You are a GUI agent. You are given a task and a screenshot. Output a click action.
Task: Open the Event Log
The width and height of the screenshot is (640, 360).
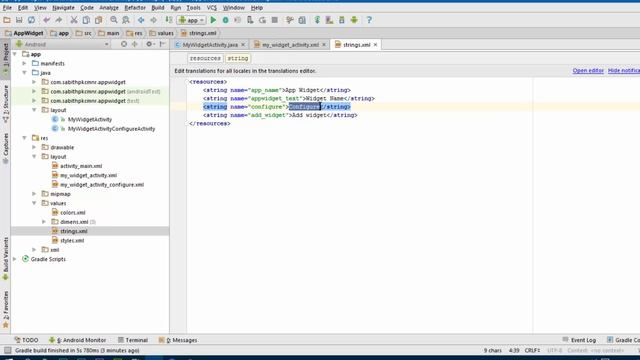tap(579, 340)
